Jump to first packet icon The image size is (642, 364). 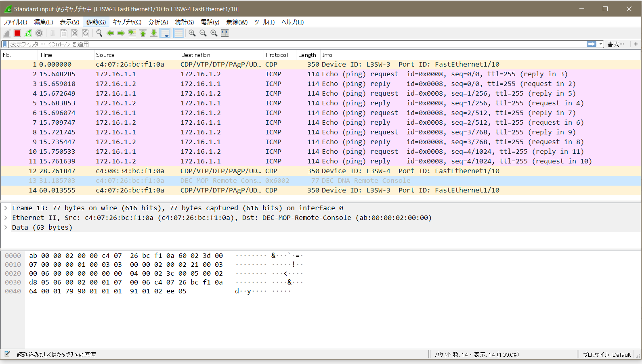143,33
